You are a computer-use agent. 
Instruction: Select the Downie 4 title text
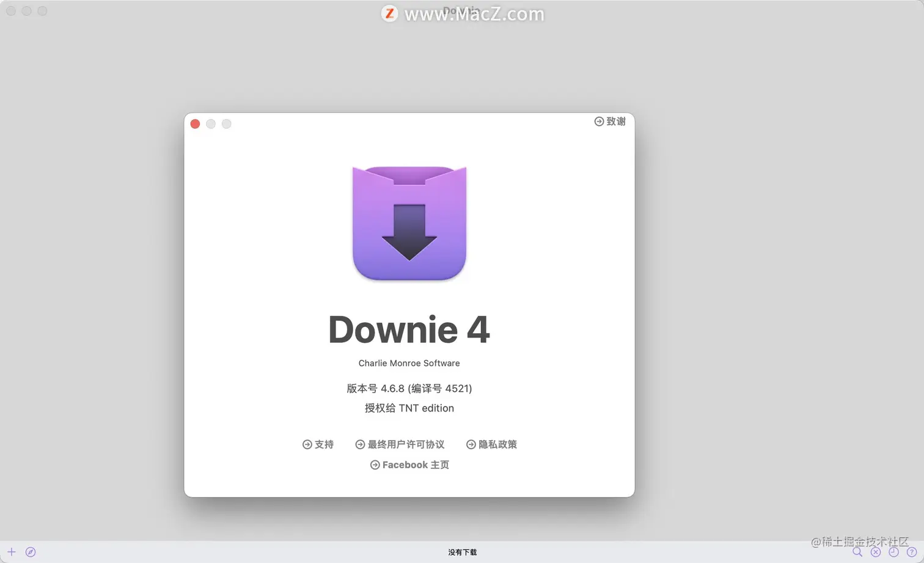409,329
